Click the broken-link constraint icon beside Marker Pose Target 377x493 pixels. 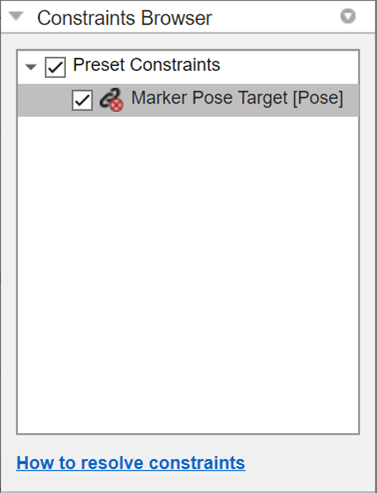(x=111, y=100)
